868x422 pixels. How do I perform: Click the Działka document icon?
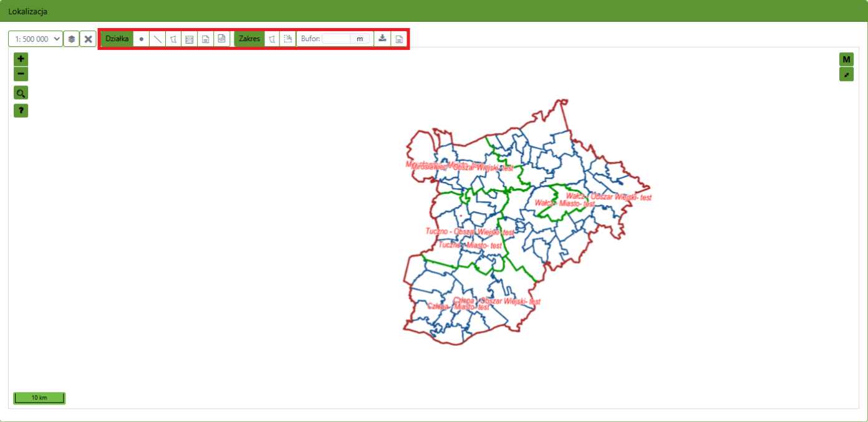[x=205, y=39]
